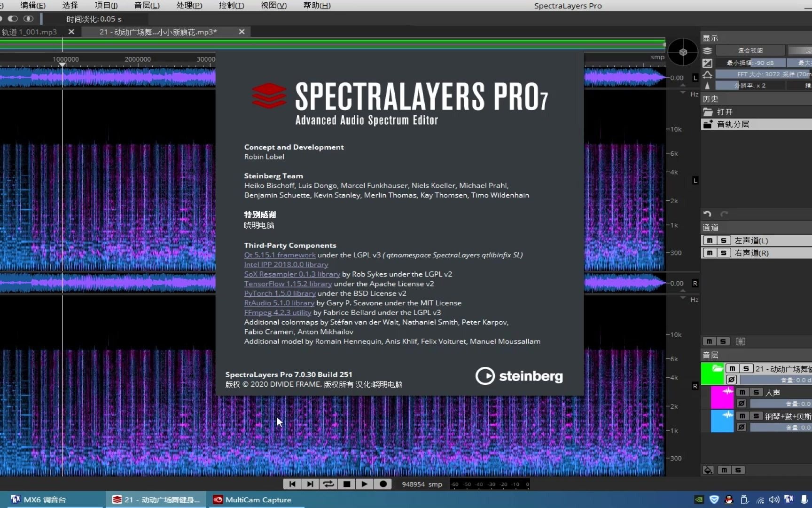Image resolution: width=812 pixels, height=508 pixels.
Task: Click the green color swatch of the group layer
Action: pos(712,373)
